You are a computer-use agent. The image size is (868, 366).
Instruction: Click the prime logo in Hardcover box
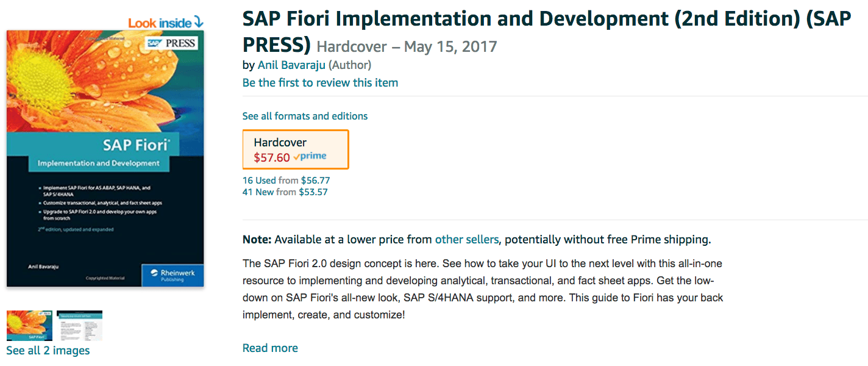coord(310,157)
